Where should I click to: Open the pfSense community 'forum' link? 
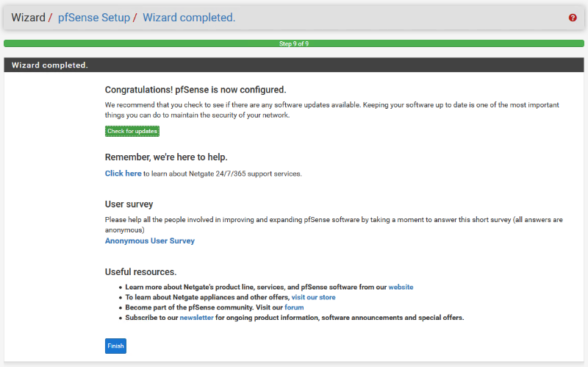click(294, 307)
